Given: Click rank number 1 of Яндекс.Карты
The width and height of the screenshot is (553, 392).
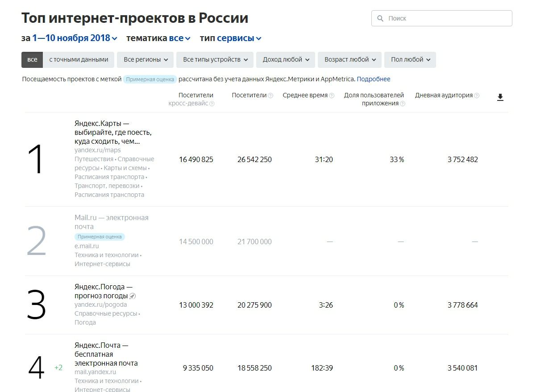Looking at the screenshot, I should click(x=36, y=160).
